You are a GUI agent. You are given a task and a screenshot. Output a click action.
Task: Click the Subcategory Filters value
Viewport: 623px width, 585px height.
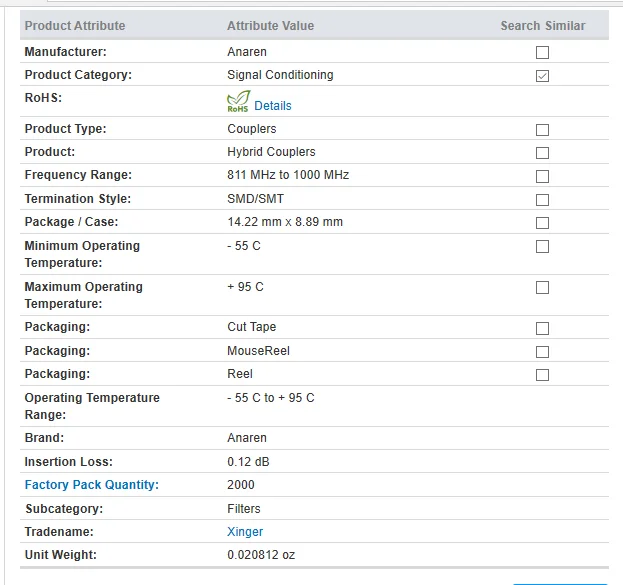point(244,509)
